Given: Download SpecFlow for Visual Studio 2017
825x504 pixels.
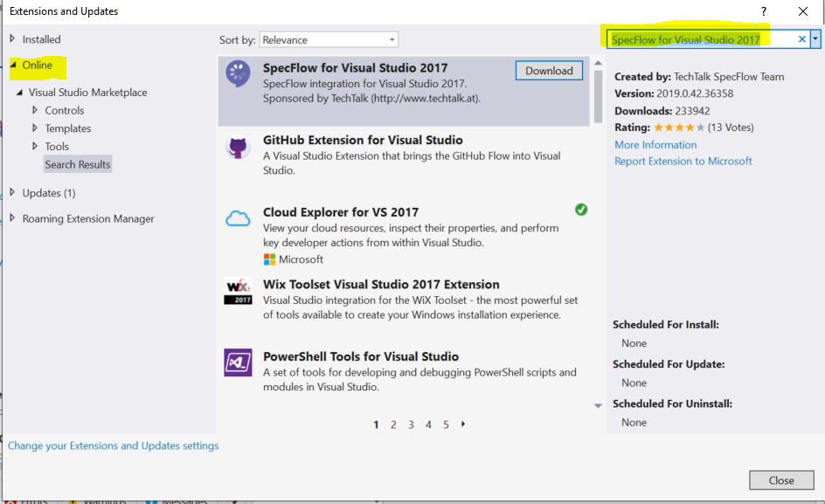Looking at the screenshot, I should (549, 71).
